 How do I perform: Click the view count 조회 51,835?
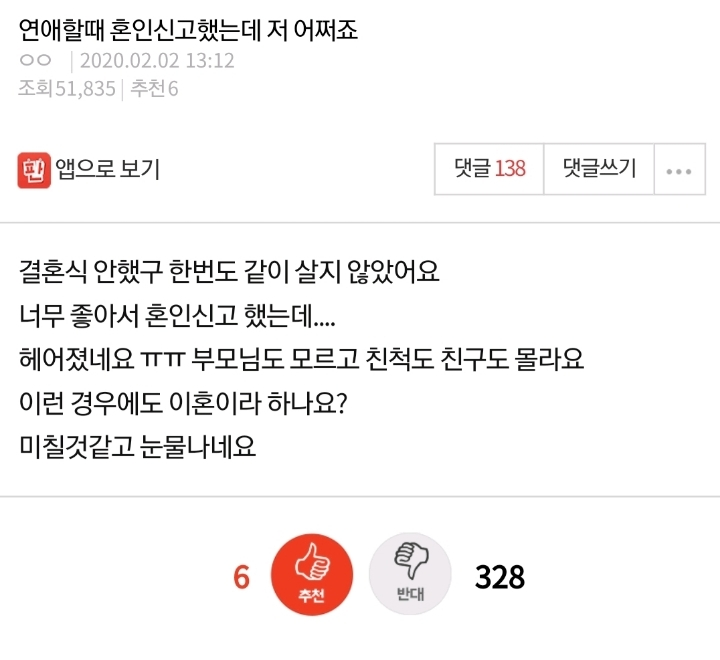66,89
